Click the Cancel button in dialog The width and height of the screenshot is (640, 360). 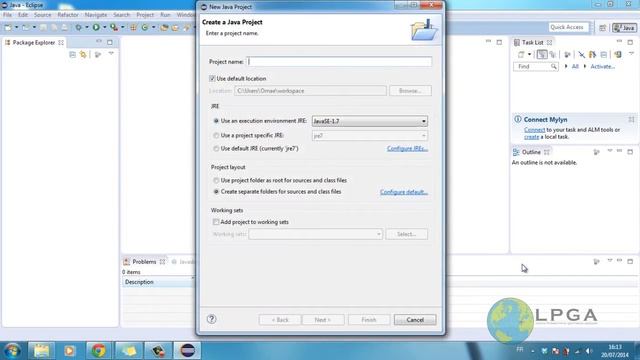coord(415,320)
